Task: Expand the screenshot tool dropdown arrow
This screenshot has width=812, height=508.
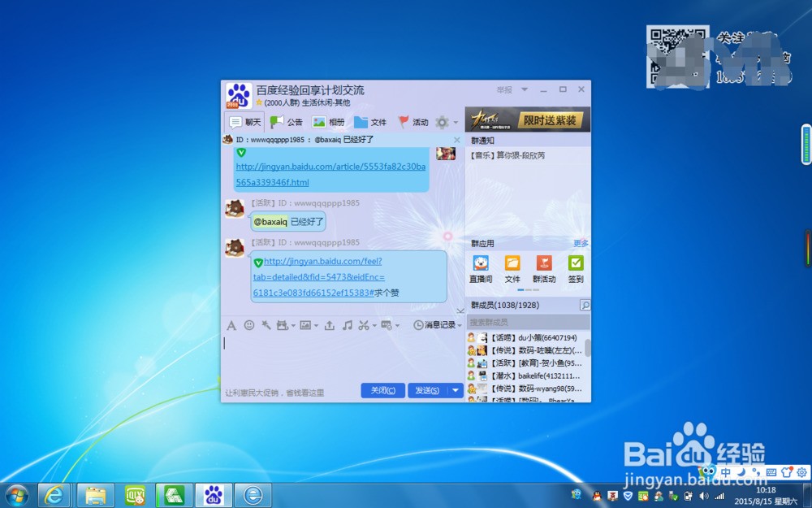Action: point(374,326)
